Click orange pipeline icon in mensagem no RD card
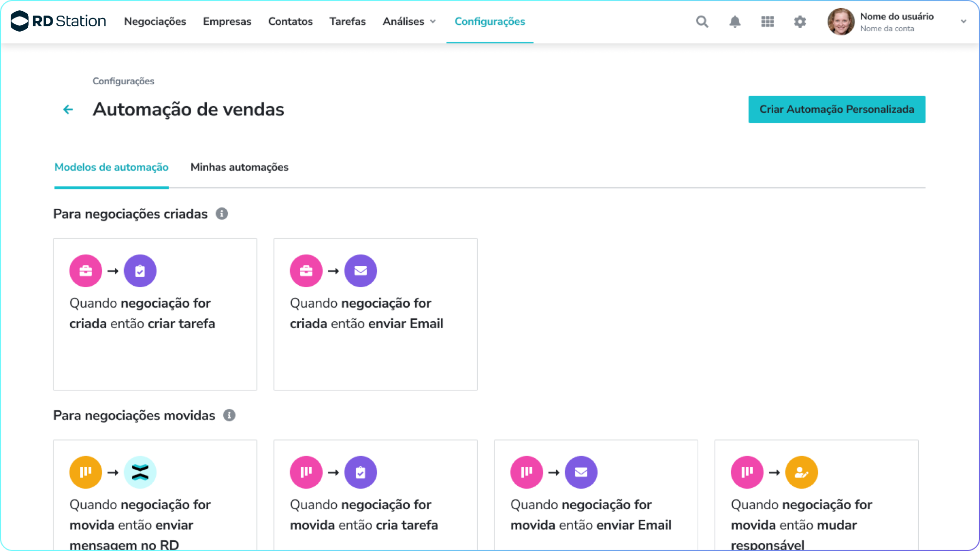The width and height of the screenshot is (980, 551). (86, 472)
